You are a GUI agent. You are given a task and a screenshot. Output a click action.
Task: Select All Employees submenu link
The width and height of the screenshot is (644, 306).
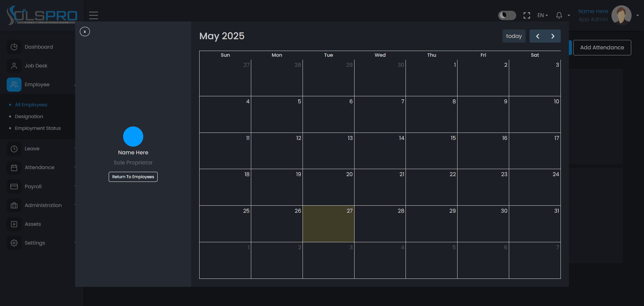point(31,105)
